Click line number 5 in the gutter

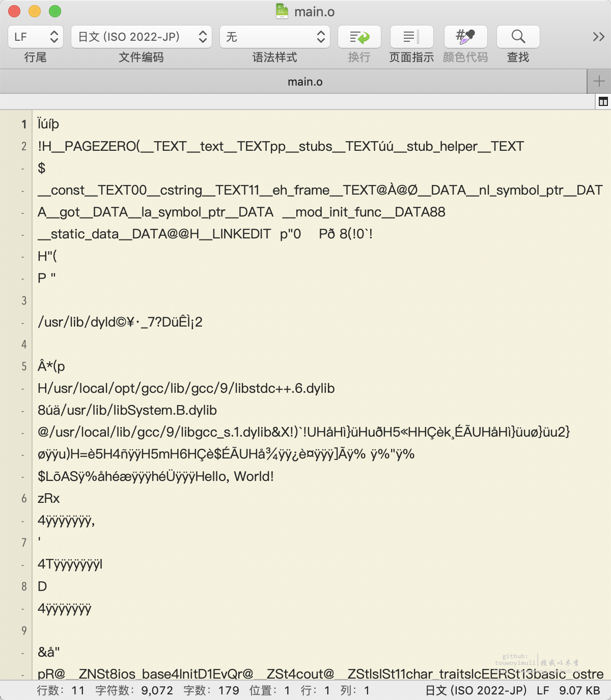pyautogui.click(x=24, y=366)
